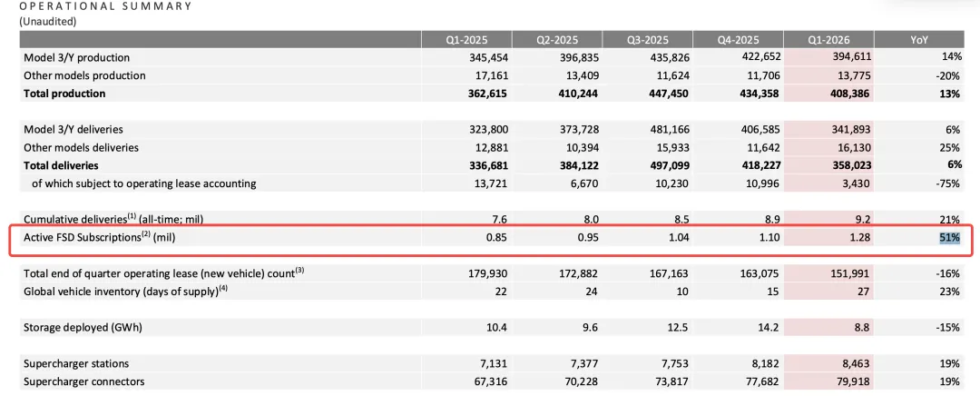This screenshot has height=396, width=980.
Task: Click the 79,918 Supercharger connectors value
Action: (x=854, y=381)
